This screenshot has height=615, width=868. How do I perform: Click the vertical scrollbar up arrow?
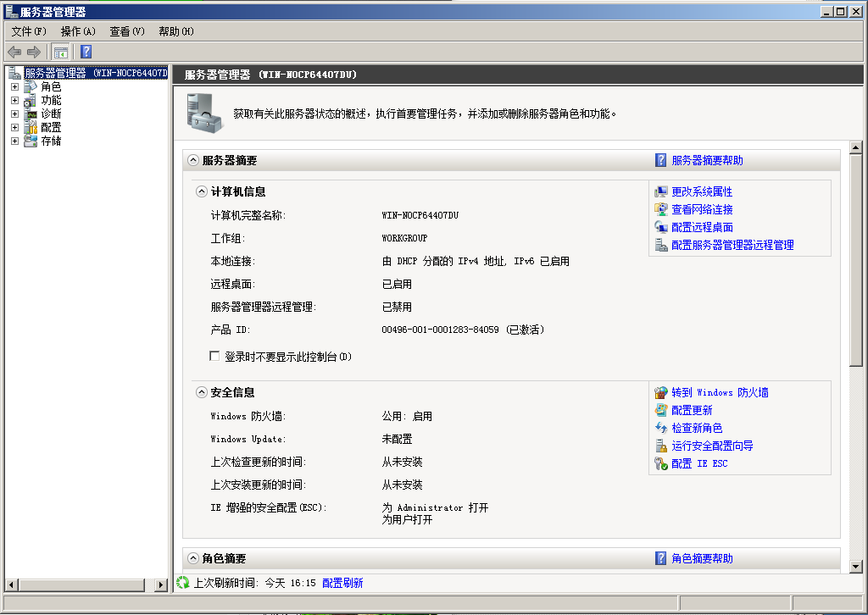click(856, 147)
